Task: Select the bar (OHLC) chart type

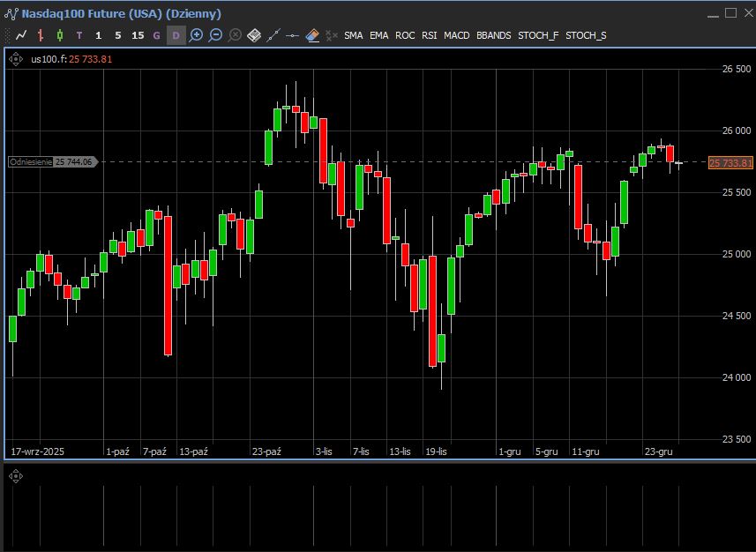Action: pos(41,35)
